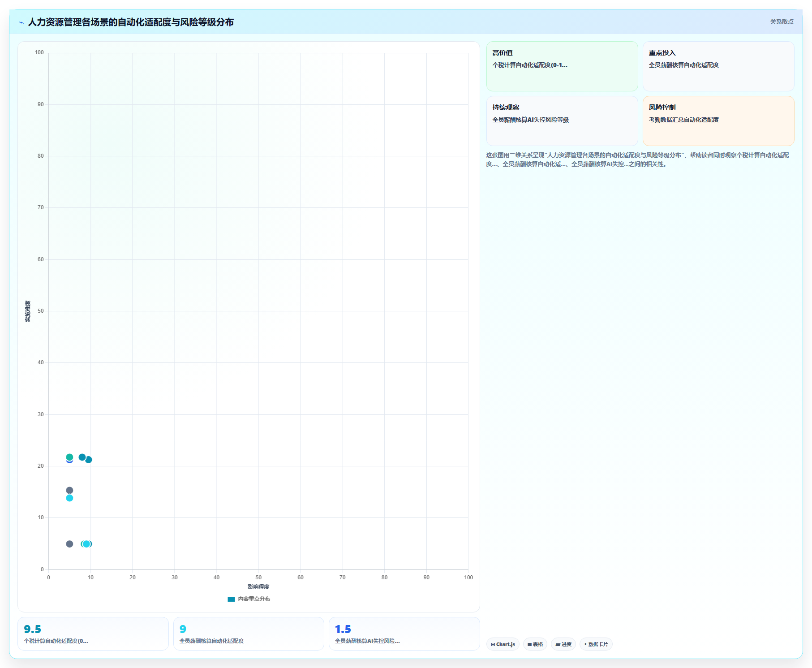Click the Chart.js tag chip
This screenshot has width=812, height=668.
pyautogui.click(x=503, y=644)
